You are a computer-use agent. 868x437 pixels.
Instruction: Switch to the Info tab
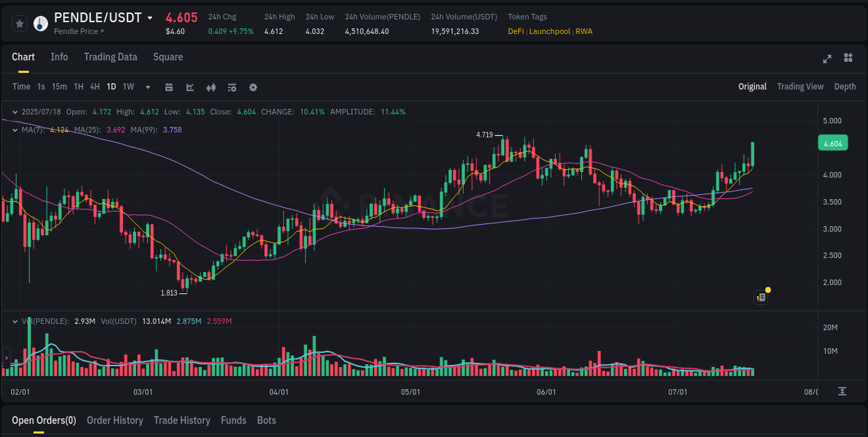(x=59, y=57)
